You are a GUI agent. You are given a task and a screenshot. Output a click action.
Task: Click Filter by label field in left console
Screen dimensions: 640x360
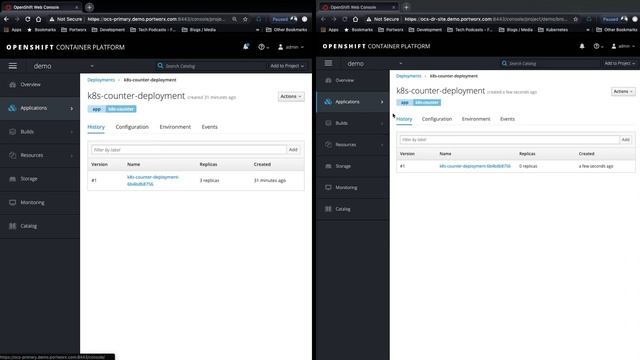[x=189, y=150]
